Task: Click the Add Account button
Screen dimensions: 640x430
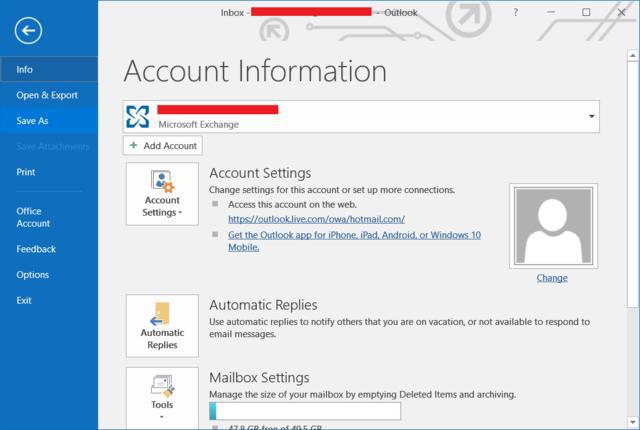Action: (x=162, y=146)
